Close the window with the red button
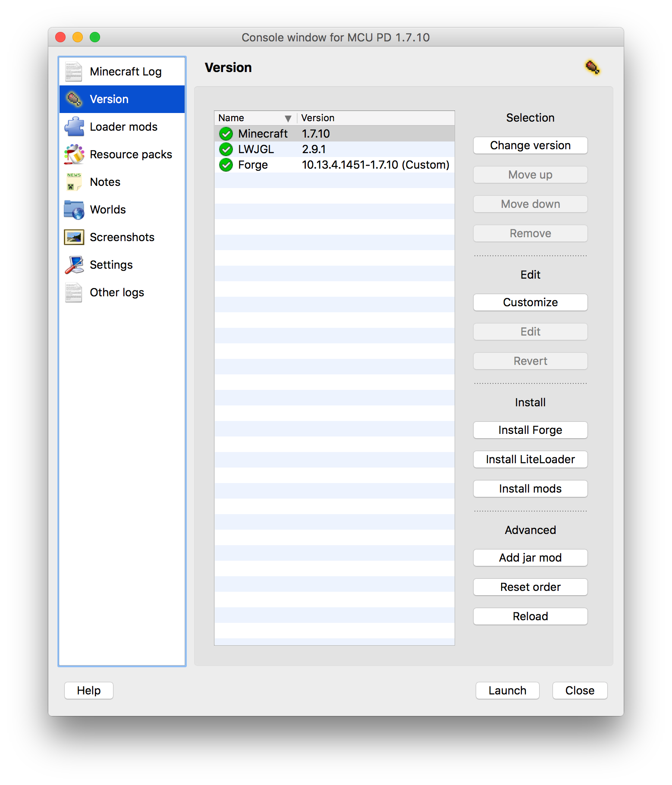672x785 pixels. (x=60, y=37)
